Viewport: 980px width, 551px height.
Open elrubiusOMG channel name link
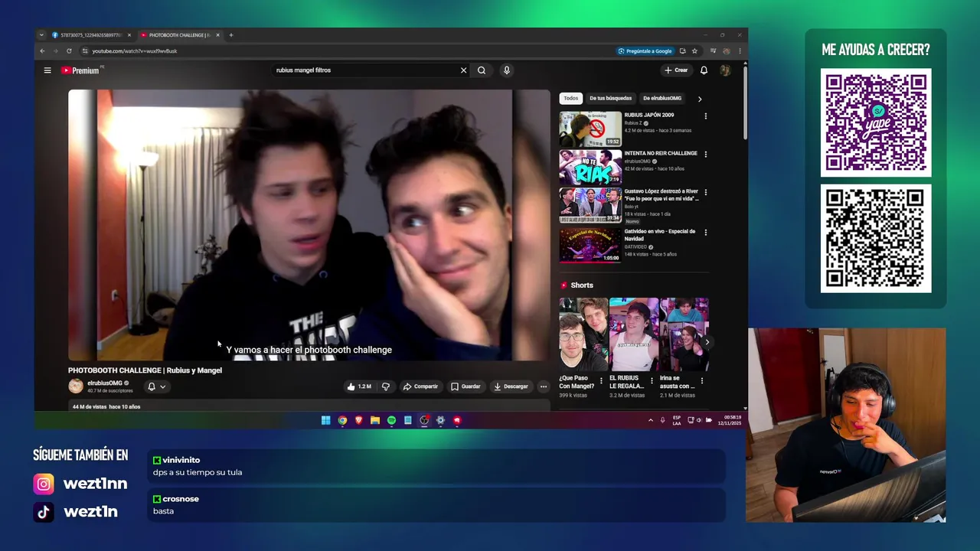[x=105, y=383]
